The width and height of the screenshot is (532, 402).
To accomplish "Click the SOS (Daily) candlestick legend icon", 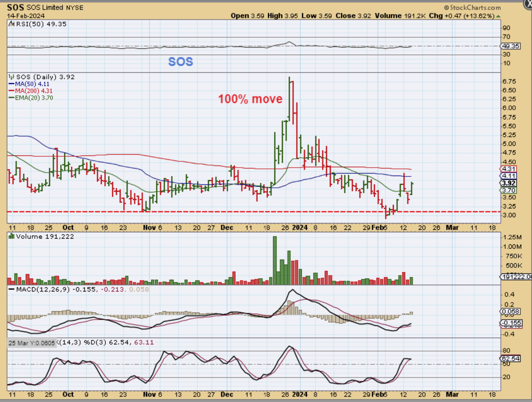I will [x=11, y=77].
